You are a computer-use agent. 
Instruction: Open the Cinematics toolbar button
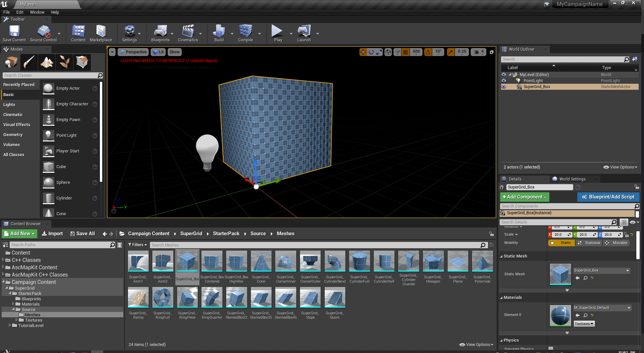click(188, 33)
